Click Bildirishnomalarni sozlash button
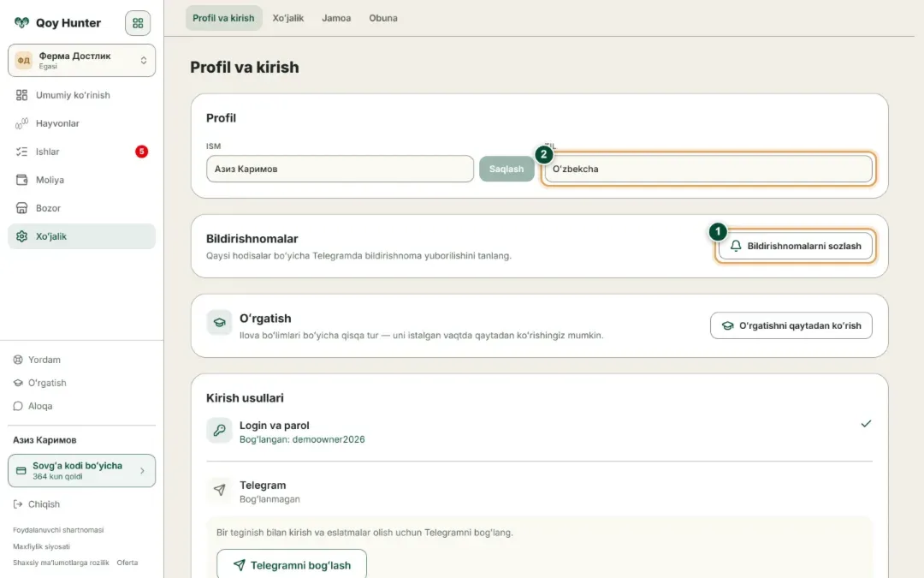Image resolution: width=924 pixels, height=578 pixels. (x=795, y=246)
